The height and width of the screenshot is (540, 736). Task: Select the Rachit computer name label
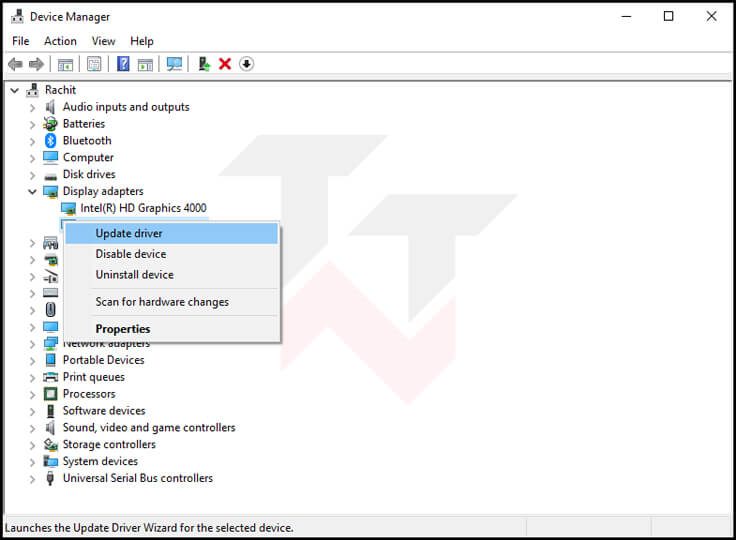pos(60,90)
